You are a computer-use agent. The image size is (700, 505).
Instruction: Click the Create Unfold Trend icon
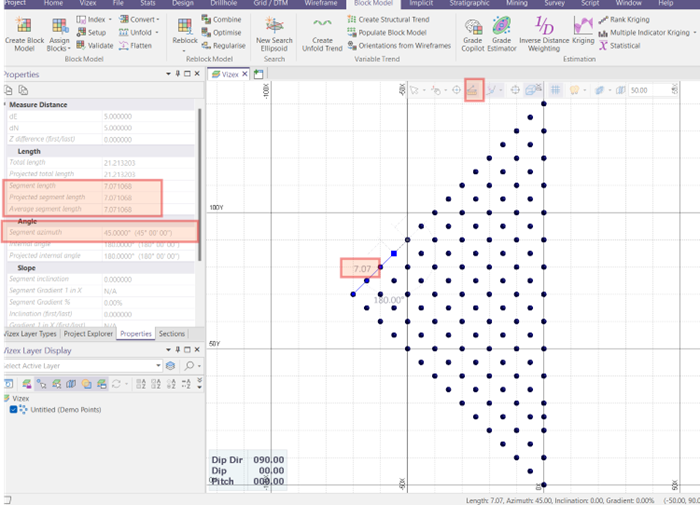click(x=322, y=25)
